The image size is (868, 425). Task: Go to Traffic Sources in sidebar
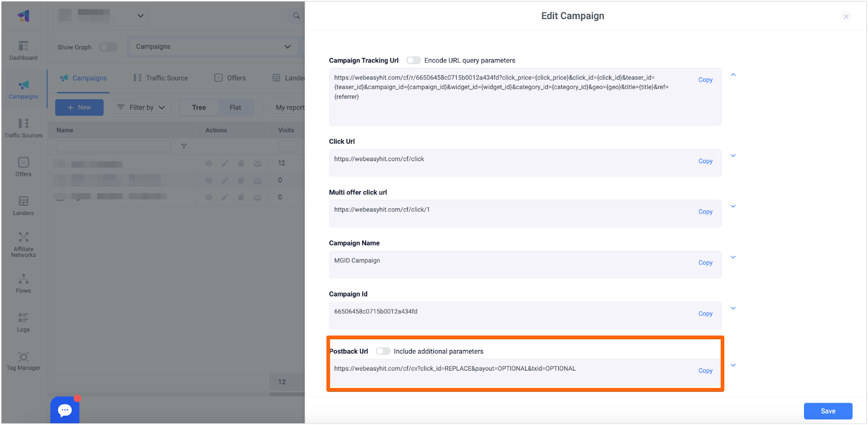(x=23, y=128)
